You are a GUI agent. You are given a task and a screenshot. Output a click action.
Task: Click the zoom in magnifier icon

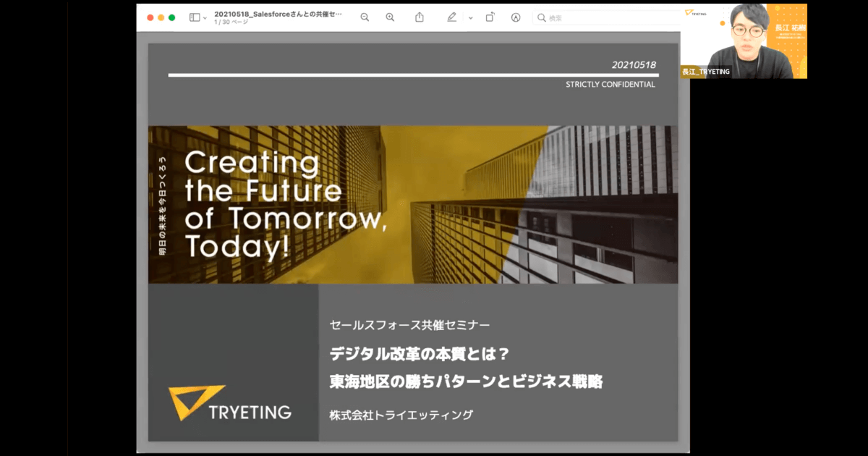390,17
